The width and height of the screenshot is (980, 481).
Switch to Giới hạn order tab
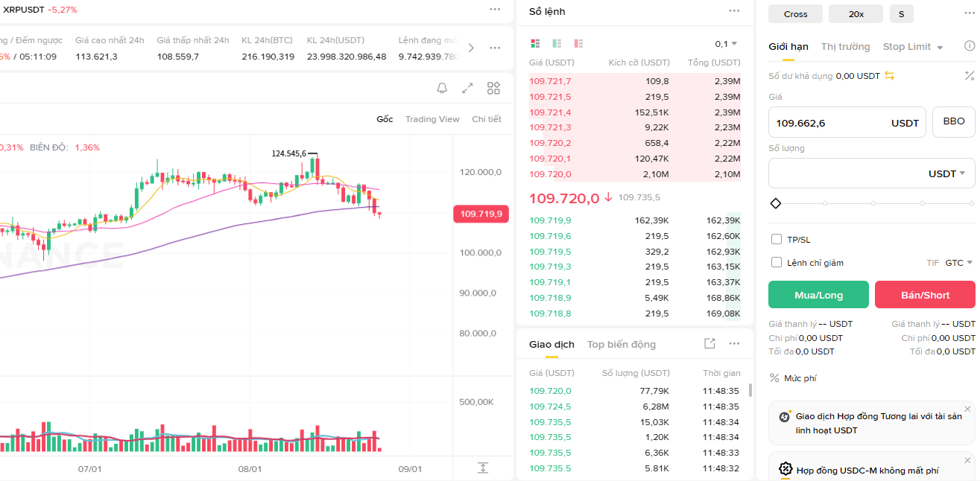click(x=788, y=47)
